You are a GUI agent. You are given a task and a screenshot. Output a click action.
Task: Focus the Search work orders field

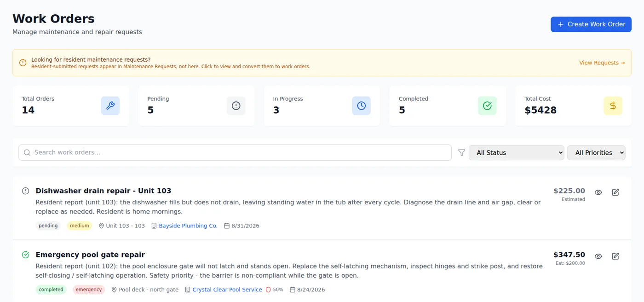coord(235,152)
